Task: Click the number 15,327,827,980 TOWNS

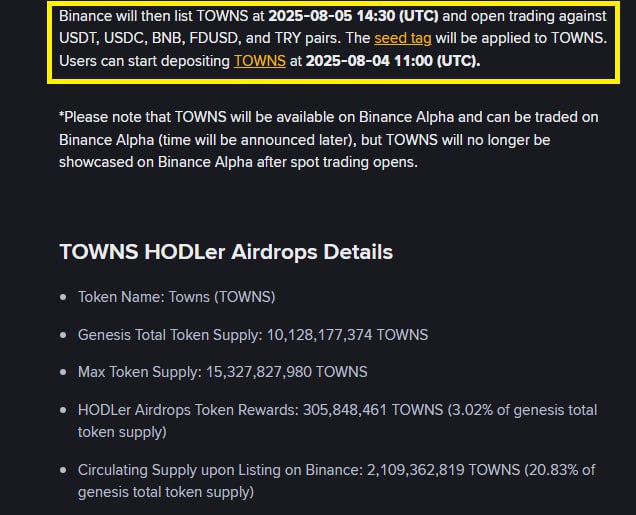Action: coord(287,372)
